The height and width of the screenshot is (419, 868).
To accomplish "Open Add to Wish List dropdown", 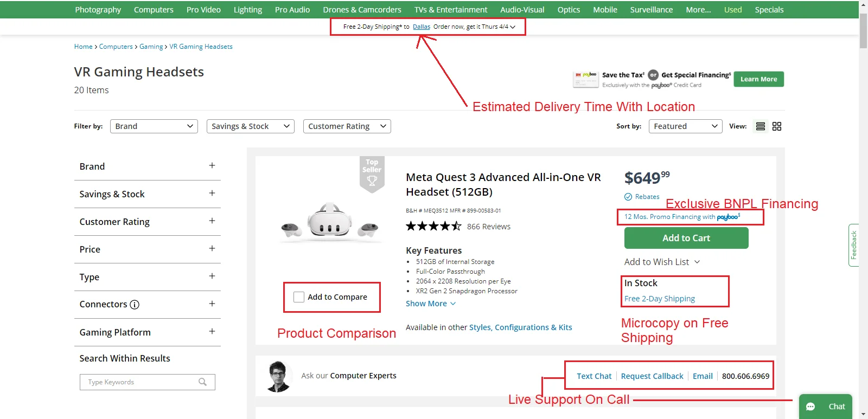I will [662, 262].
